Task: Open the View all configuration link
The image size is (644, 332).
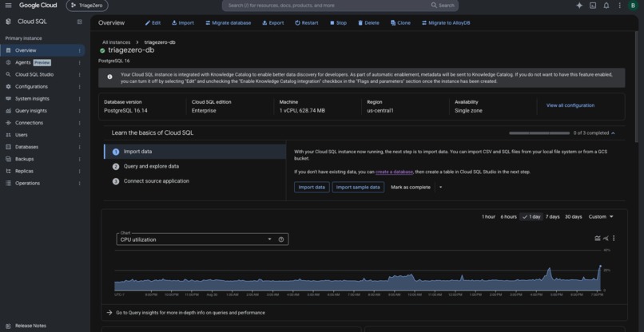Action: click(570, 105)
